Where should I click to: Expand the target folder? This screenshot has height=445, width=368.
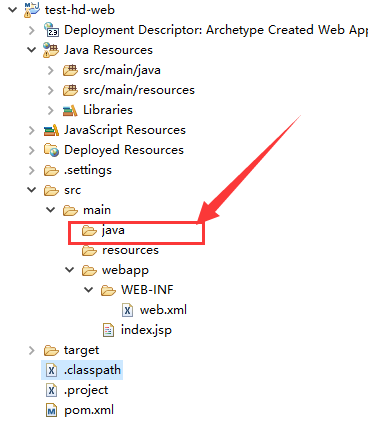pyautogui.click(x=32, y=350)
